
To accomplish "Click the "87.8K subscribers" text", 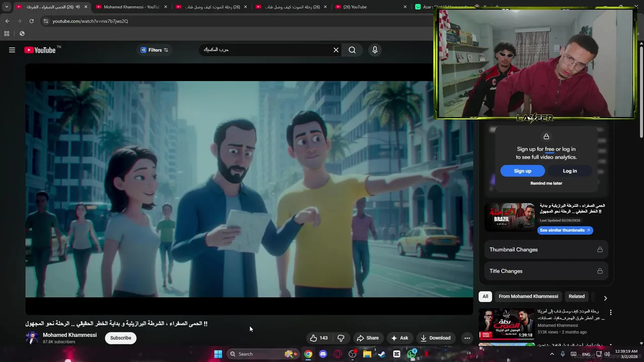I will coord(59,342).
